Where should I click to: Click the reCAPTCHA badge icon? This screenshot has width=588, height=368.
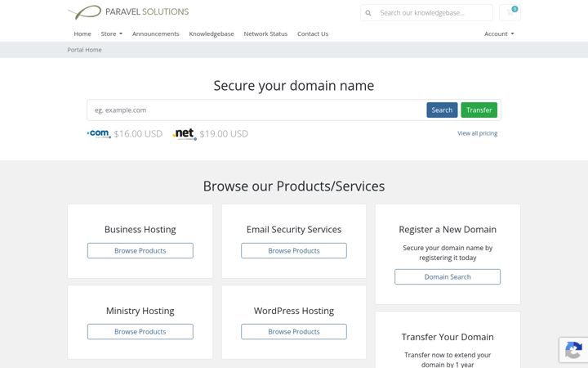pyautogui.click(x=573, y=350)
